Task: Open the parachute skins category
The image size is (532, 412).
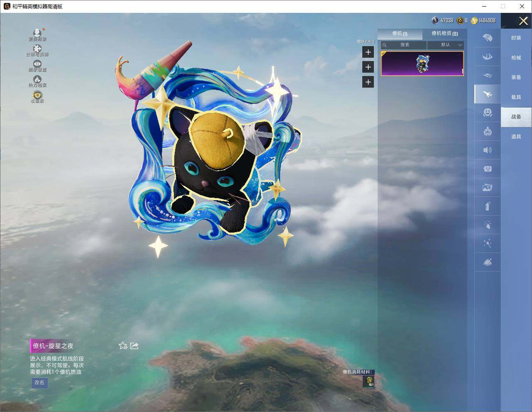Action: 488,38
